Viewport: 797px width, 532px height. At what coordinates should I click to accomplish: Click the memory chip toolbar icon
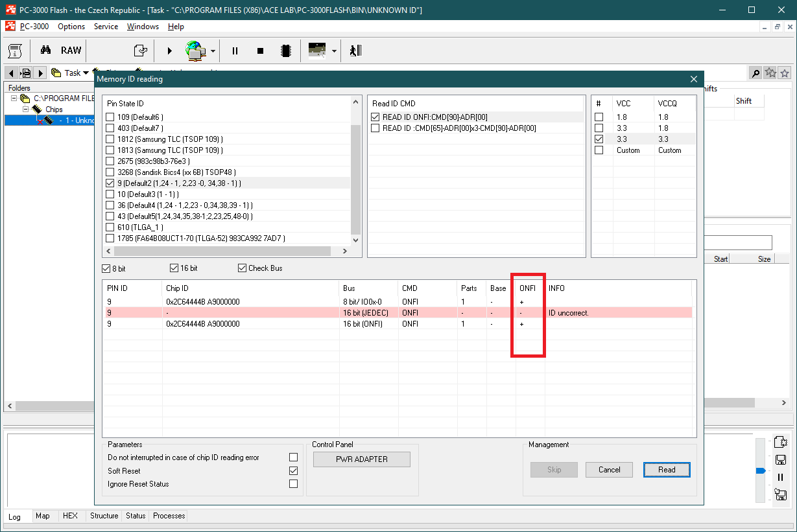tap(285, 51)
